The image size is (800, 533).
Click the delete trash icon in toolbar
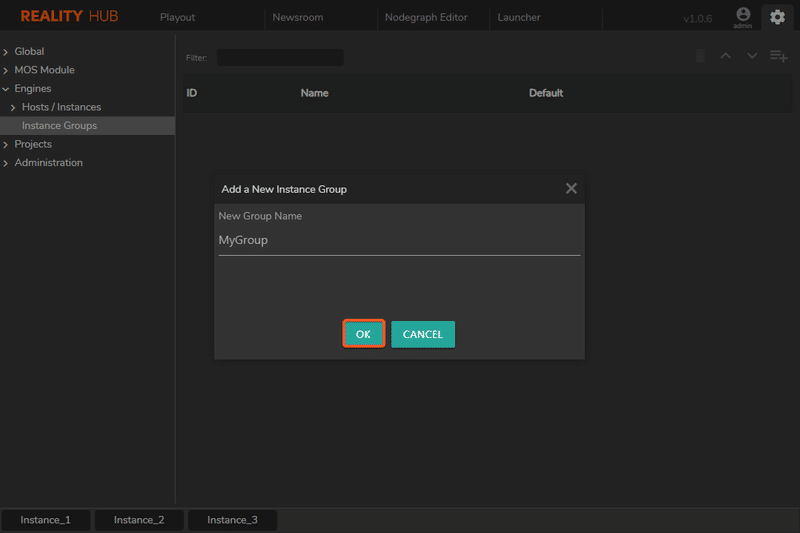click(x=701, y=56)
